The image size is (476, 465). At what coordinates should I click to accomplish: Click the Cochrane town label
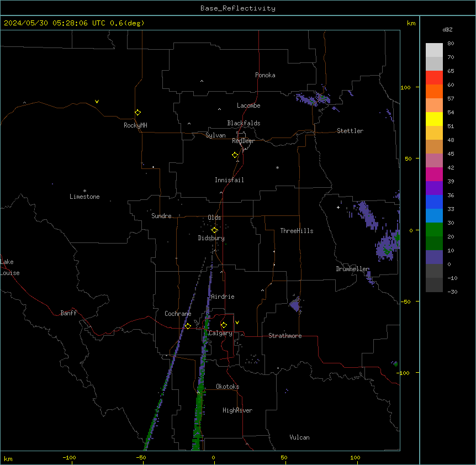(178, 314)
